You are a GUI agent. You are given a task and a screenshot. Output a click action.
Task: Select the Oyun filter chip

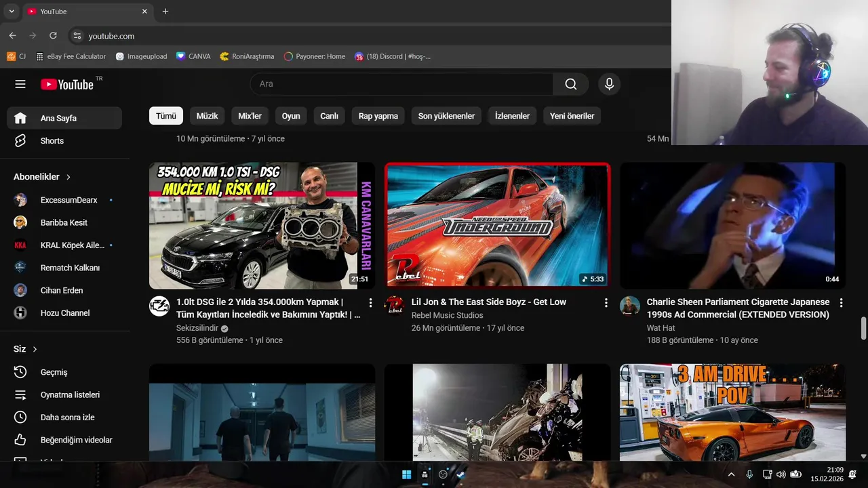click(291, 116)
